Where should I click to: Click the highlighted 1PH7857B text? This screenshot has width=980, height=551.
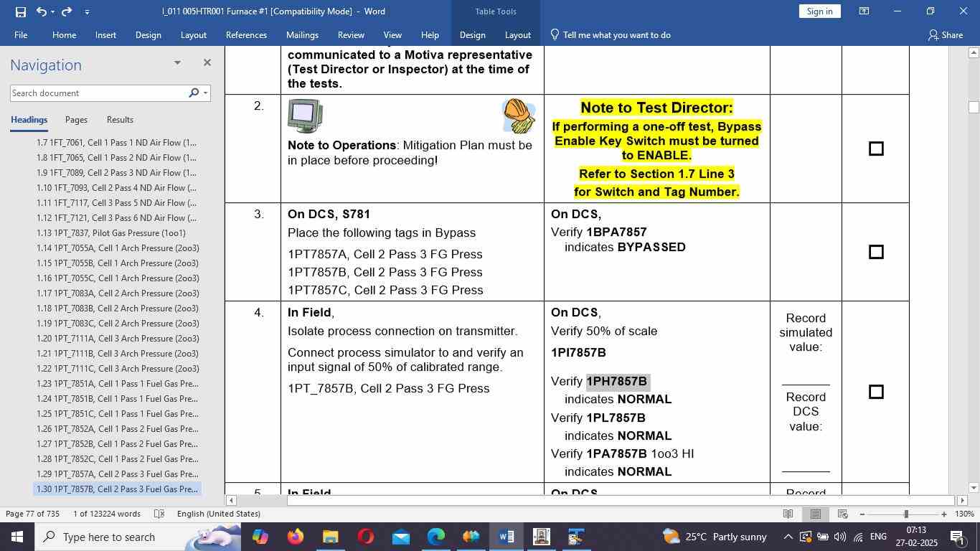pos(618,382)
